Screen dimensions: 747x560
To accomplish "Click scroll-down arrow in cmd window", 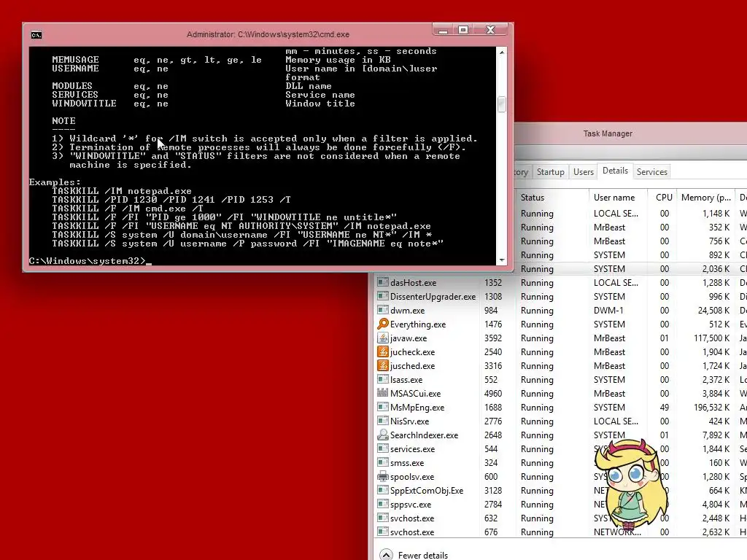I will 501,260.
